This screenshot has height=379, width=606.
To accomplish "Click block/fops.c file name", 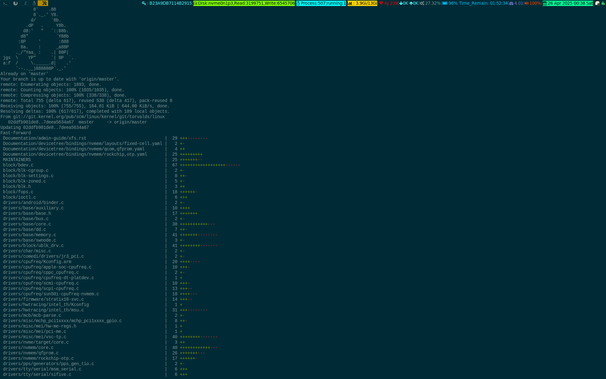I will click(x=18, y=192).
